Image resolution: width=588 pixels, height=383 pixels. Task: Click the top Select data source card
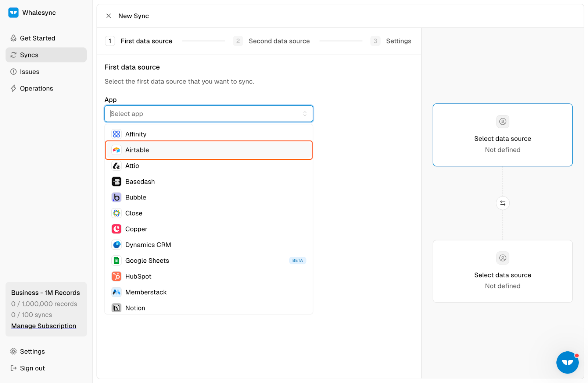coord(503,135)
